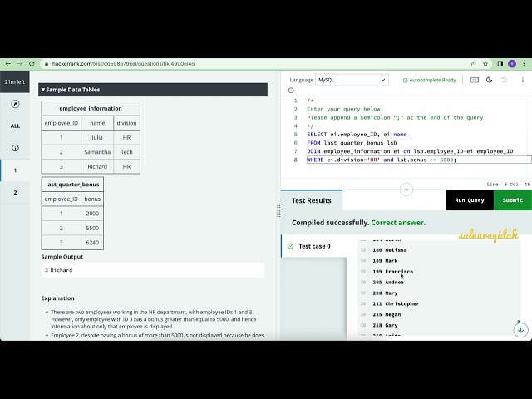The width and height of the screenshot is (532, 399).
Task: Select Test case 0
Action: coord(314,246)
